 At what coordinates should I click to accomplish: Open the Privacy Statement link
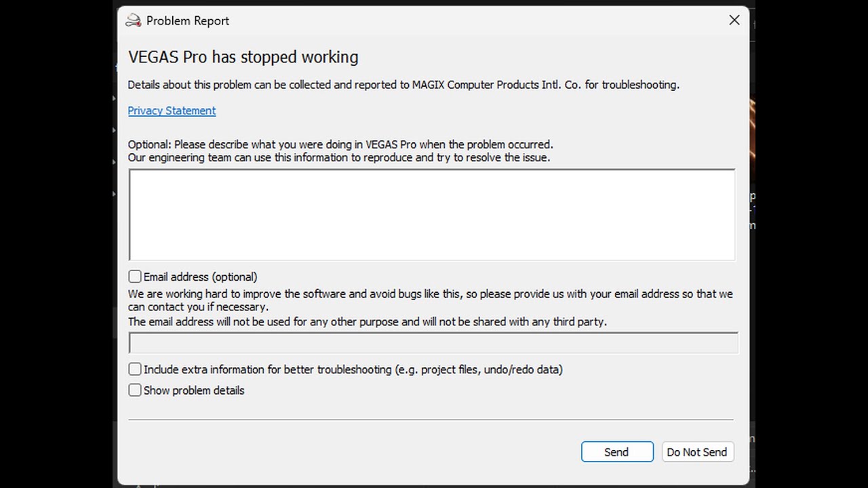(172, 110)
